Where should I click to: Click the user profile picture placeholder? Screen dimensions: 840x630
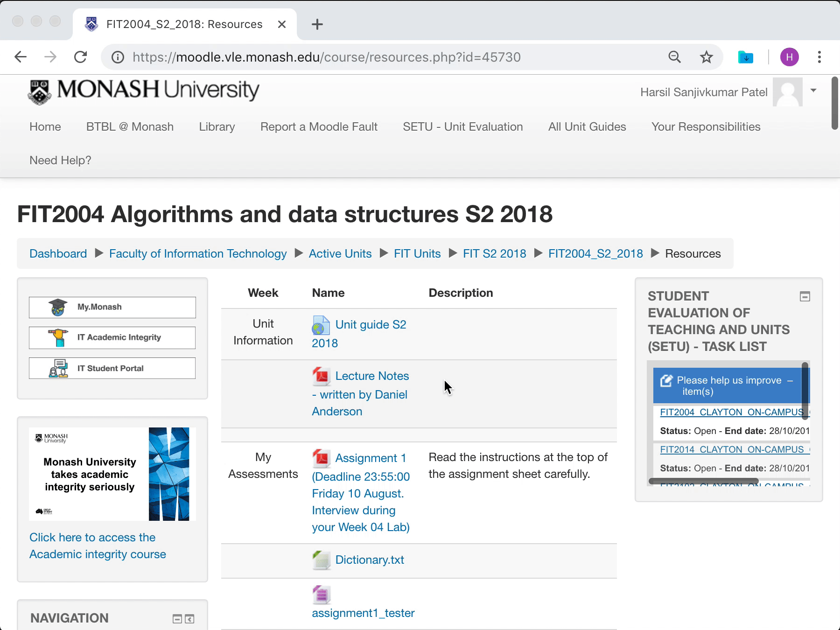(787, 92)
